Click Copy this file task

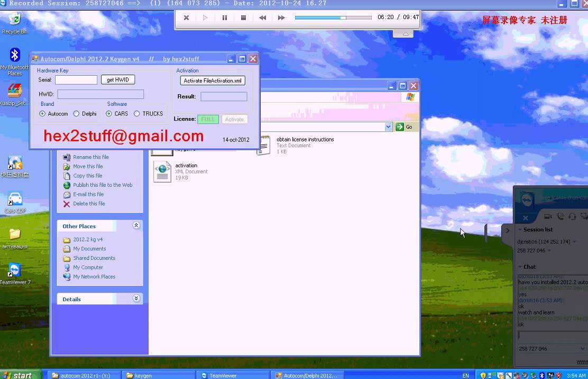pos(87,176)
